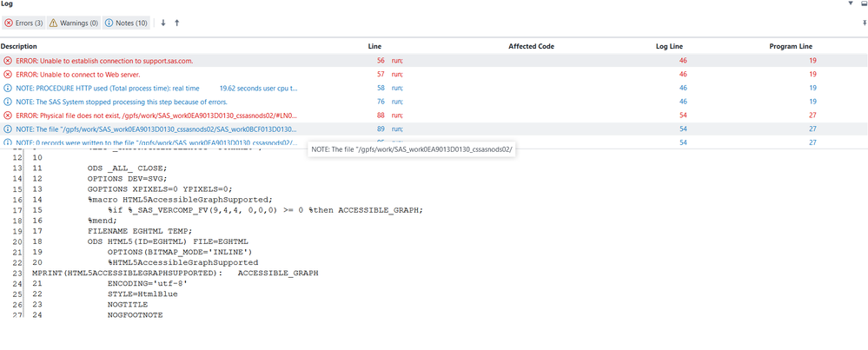This screenshot has width=868, height=350.
Task: Click Program Line 27 in line 89 row
Action: 812,129
